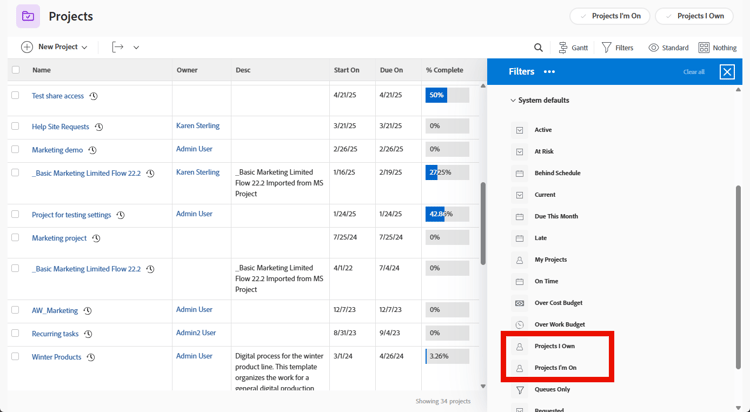750x412 pixels.
Task: Click history icon next to Help Site Requests
Action: pos(99,127)
